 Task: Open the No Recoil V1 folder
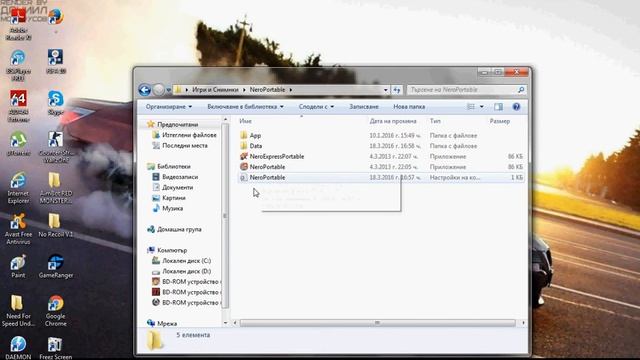(x=56, y=224)
